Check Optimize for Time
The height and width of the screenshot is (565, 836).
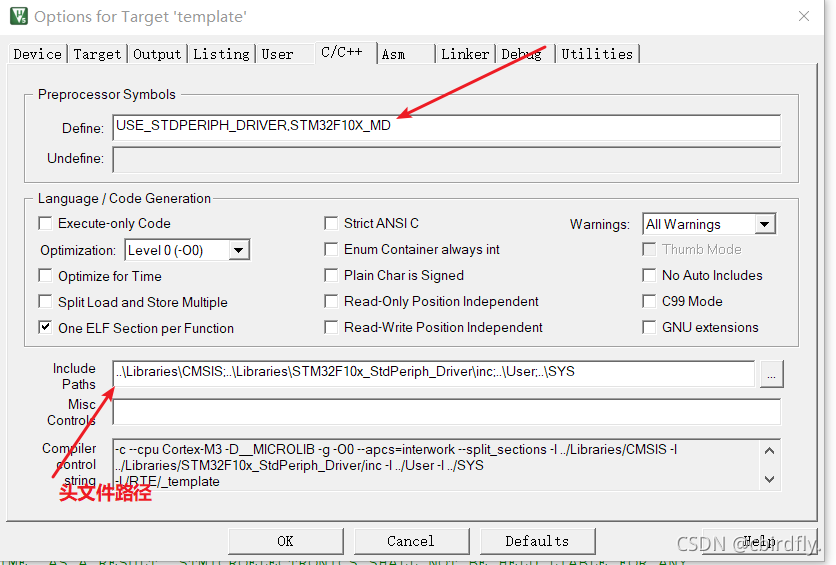45,276
